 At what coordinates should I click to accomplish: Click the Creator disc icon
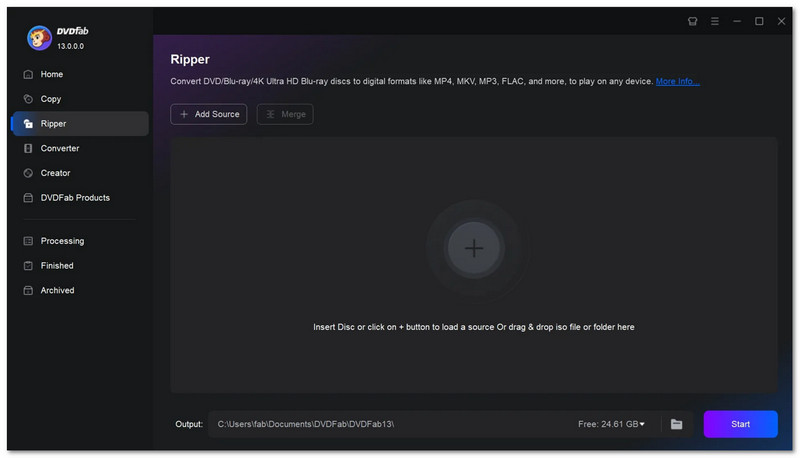click(x=28, y=173)
